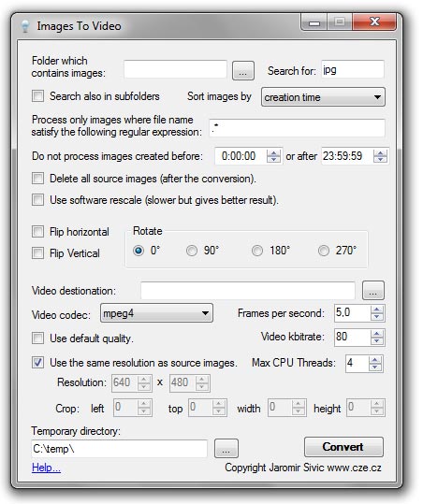Start conversion with the Convert button

[x=343, y=447]
